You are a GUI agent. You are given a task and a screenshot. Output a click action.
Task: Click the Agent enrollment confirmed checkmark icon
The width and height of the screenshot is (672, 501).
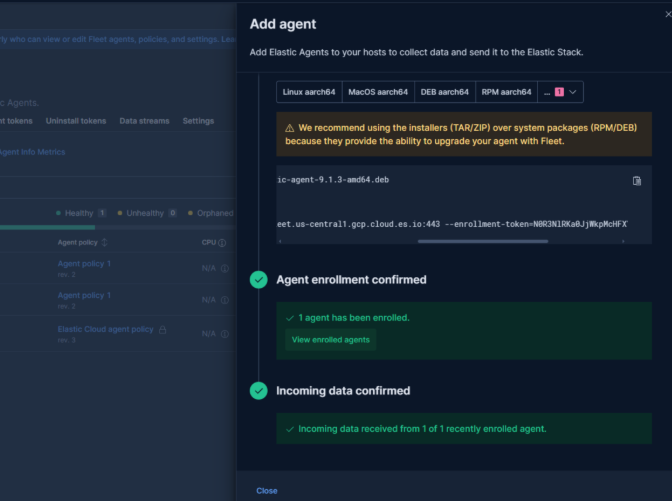[x=259, y=280]
